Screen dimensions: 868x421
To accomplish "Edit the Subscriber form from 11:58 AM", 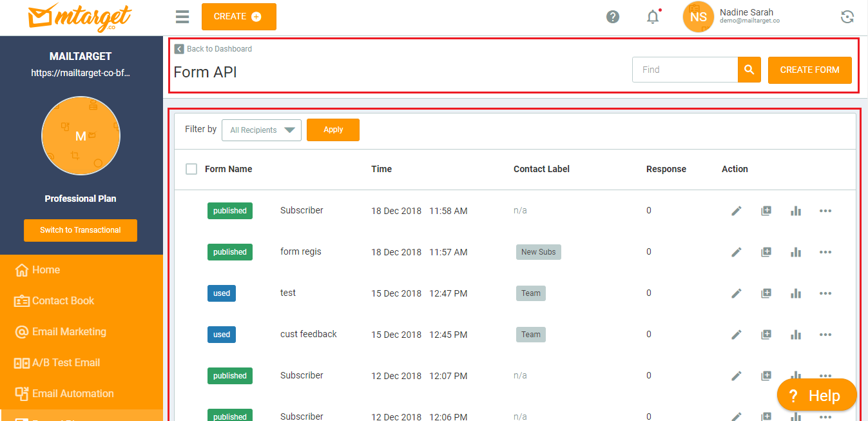I will pos(737,211).
